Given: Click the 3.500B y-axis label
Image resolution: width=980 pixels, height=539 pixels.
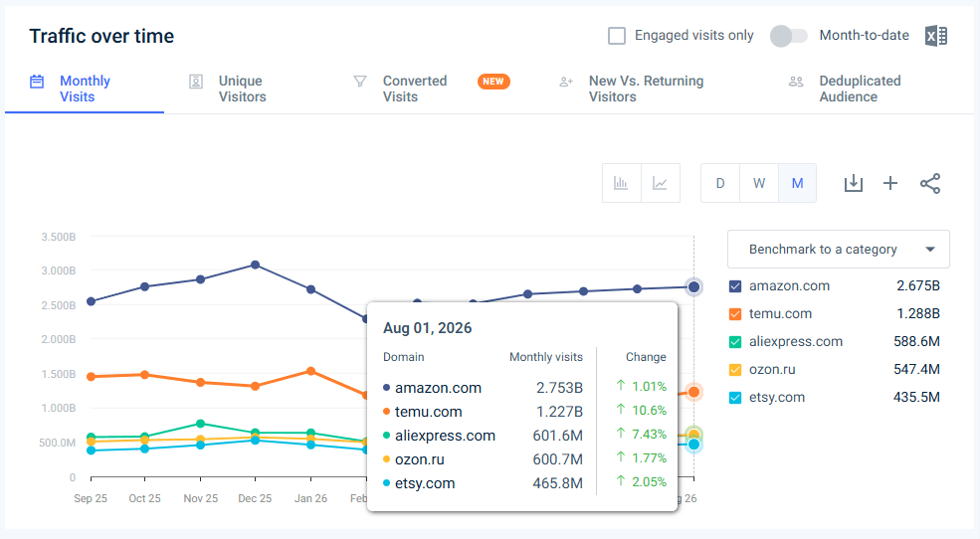Looking at the screenshot, I should coord(58,237).
